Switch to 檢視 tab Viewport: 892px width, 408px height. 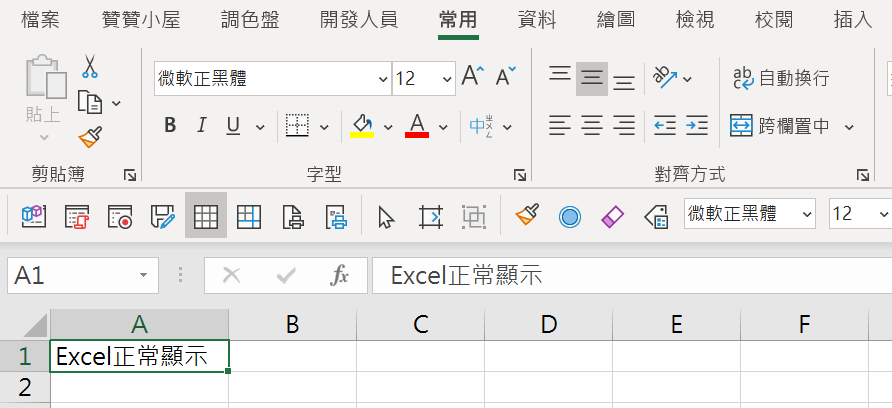pos(695,20)
